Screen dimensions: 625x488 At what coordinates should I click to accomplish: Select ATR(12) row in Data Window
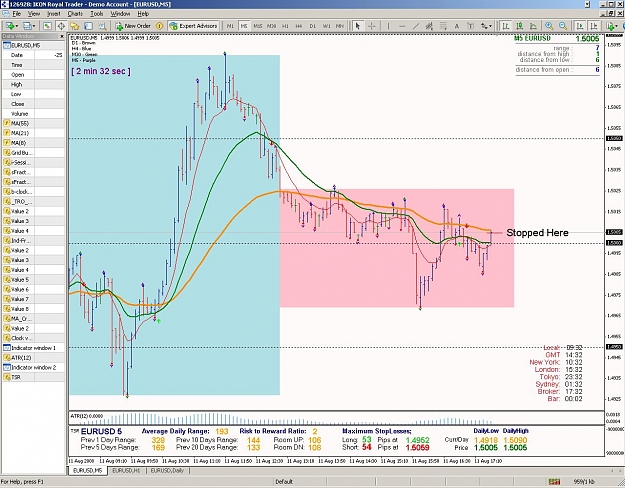(33, 358)
